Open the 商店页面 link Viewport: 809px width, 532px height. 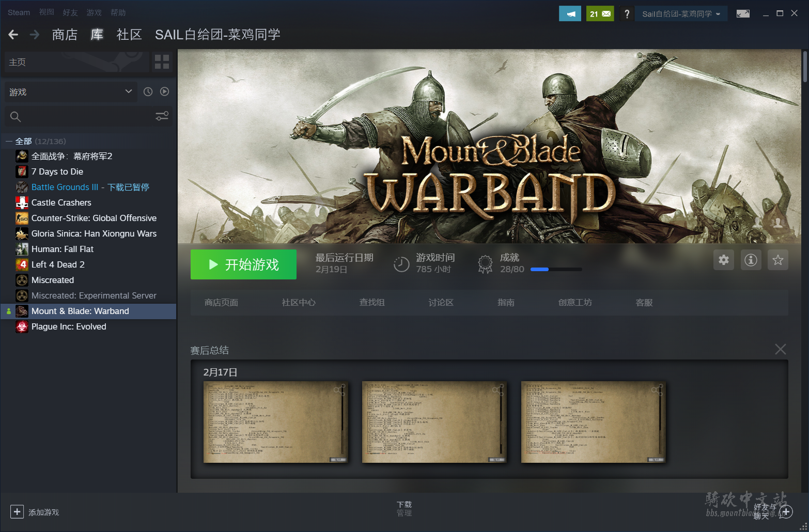(x=221, y=303)
